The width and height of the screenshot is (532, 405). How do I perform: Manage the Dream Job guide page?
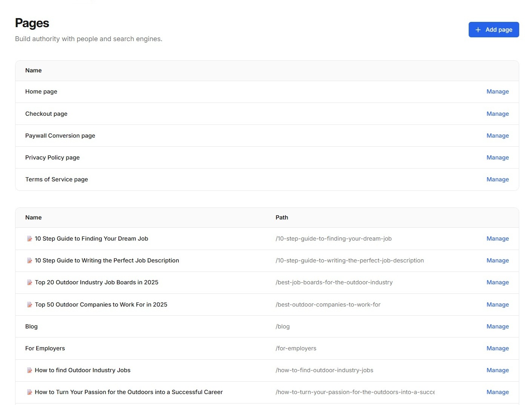coord(497,238)
